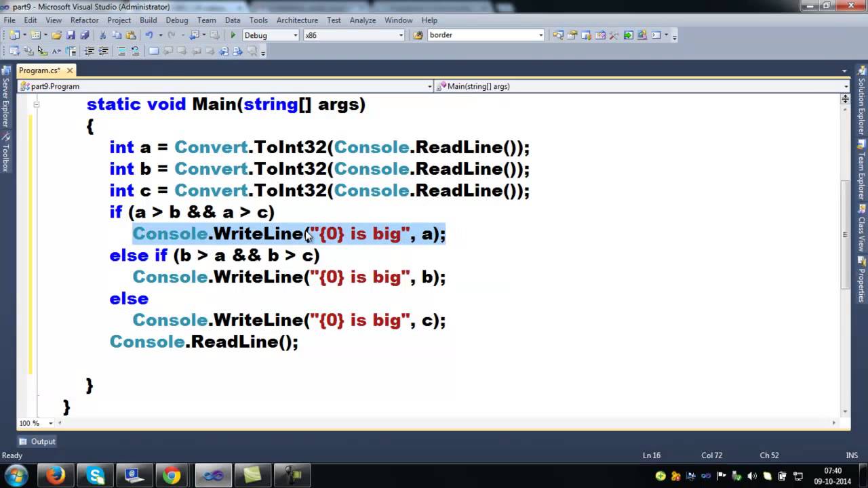Open the File menu
This screenshot has width=868, height=488.
pyautogui.click(x=9, y=20)
